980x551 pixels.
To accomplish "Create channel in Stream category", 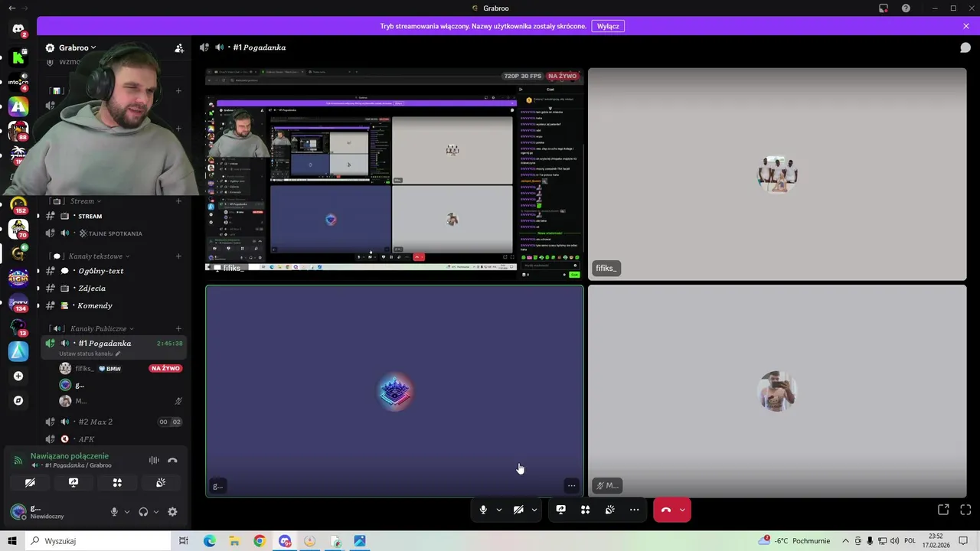I will [x=178, y=201].
